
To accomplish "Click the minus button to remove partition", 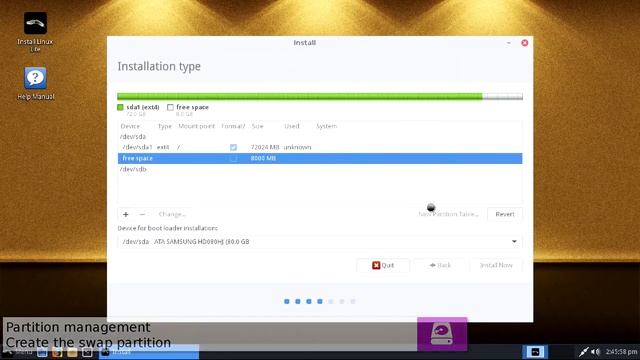I will (142, 214).
